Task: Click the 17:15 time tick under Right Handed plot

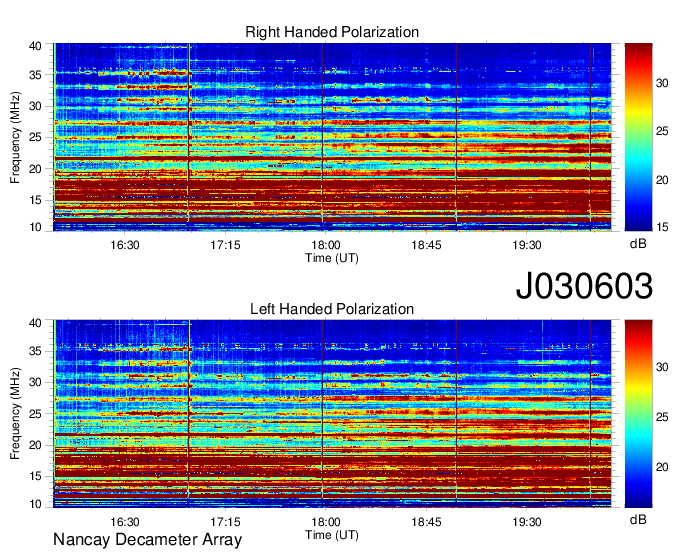Action: [226, 245]
